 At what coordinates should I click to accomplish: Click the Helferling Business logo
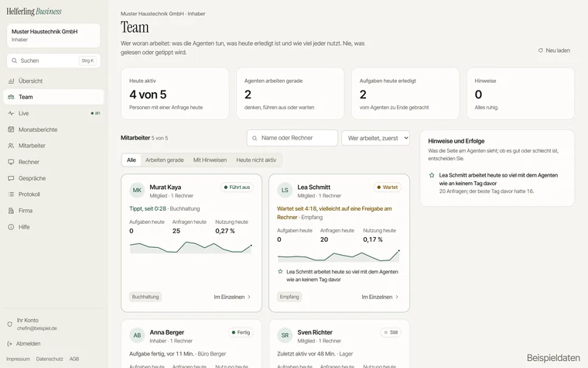(34, 12)
